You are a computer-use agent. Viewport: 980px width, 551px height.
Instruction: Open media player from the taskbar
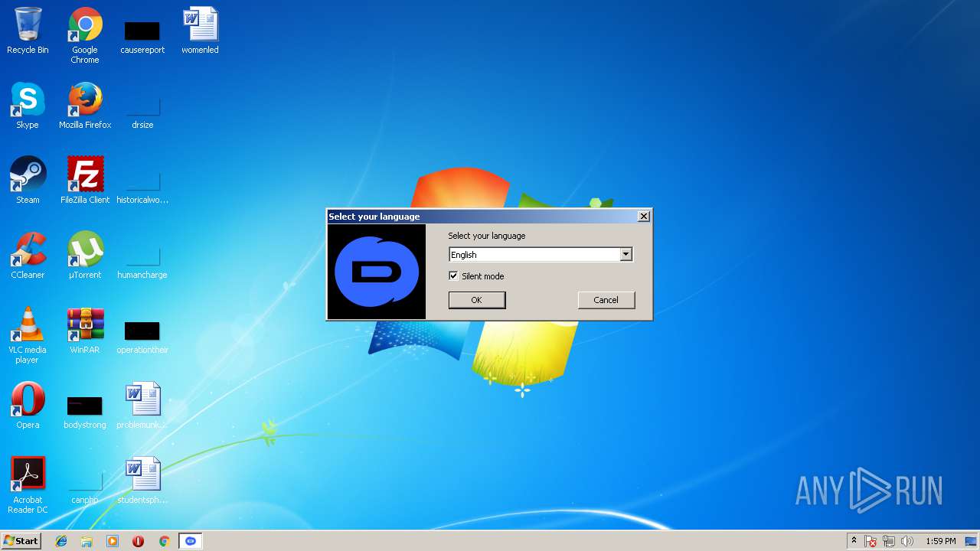coord(113,541)
